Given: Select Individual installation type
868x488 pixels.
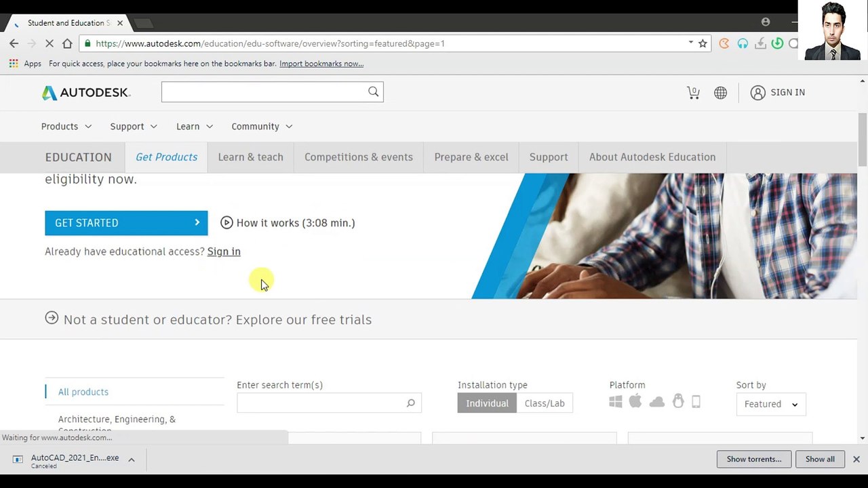Looking at the screenshot, I should coord(487,403).
